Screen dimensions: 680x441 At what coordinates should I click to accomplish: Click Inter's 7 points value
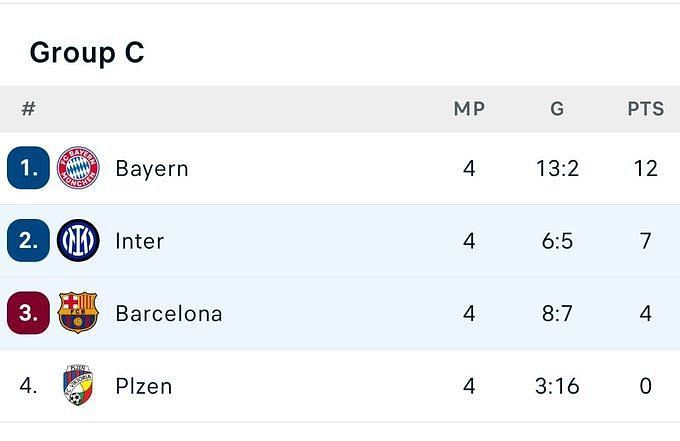pyautogui.click(x=646, y=241)
